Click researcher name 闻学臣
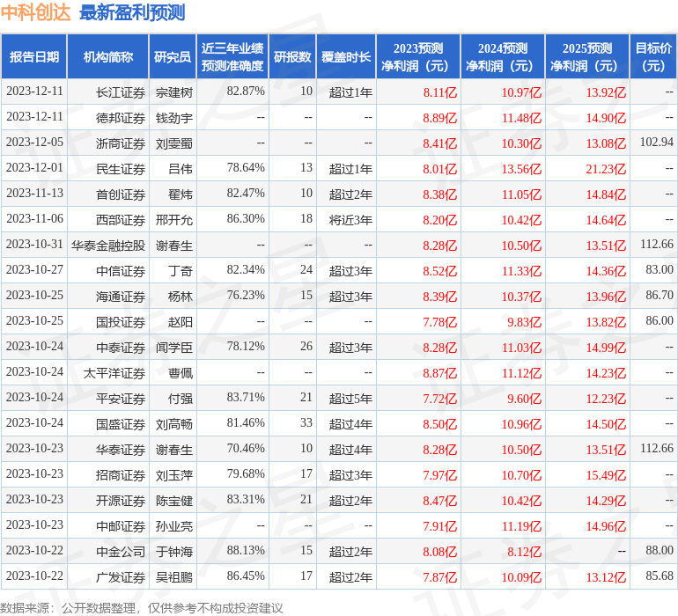 click(x=173, y=348)
